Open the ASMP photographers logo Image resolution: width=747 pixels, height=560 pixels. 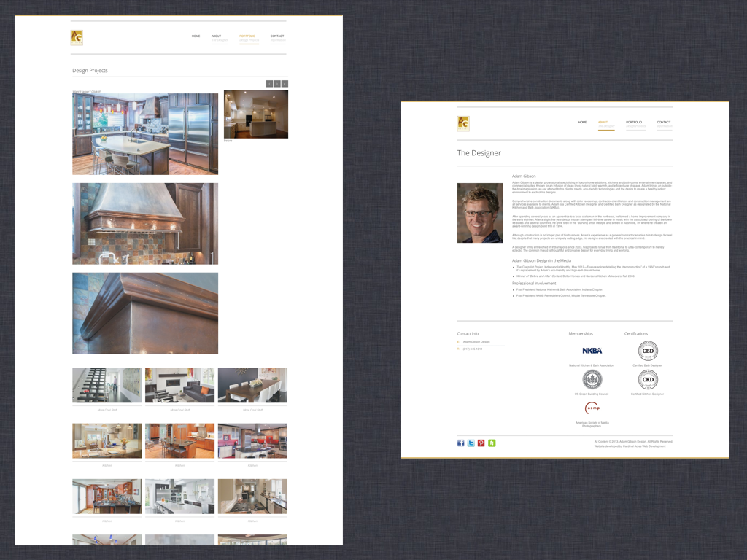click(592, 408)
